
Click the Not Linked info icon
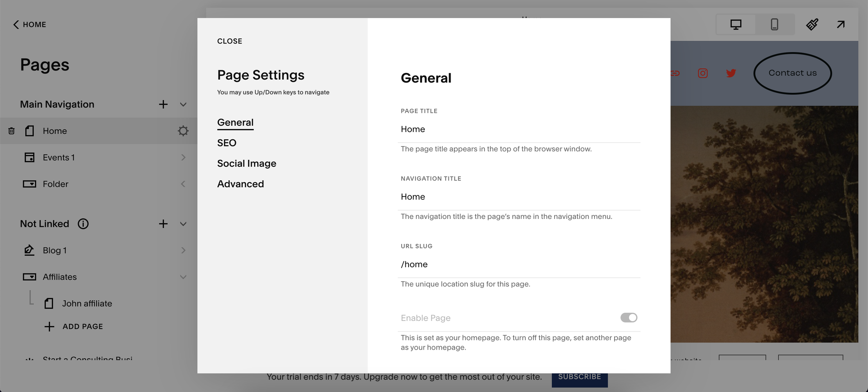(x=83, y=224)
